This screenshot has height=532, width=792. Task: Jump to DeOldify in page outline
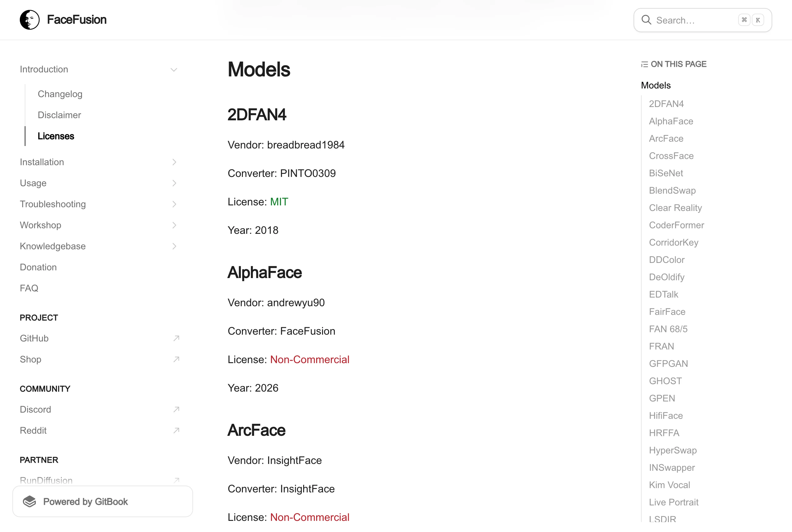[666, 277]
